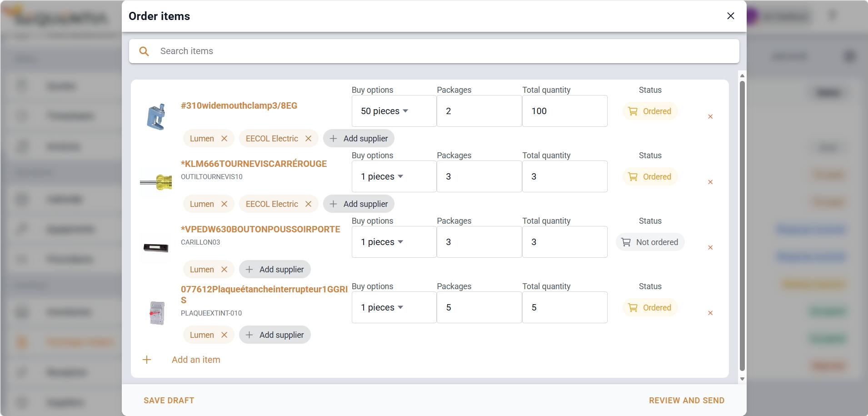Delete the KLM666TOURNEVISCARRÉROUGE row
This screenshot has height=416, width=868.
coord(710,182)
